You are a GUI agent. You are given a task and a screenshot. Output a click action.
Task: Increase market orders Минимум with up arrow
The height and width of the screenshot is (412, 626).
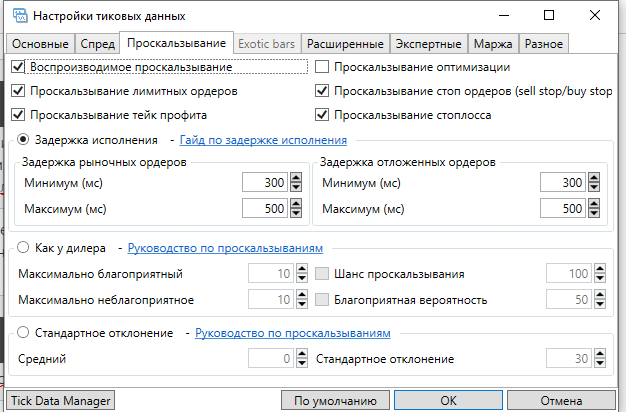point(296,178)
